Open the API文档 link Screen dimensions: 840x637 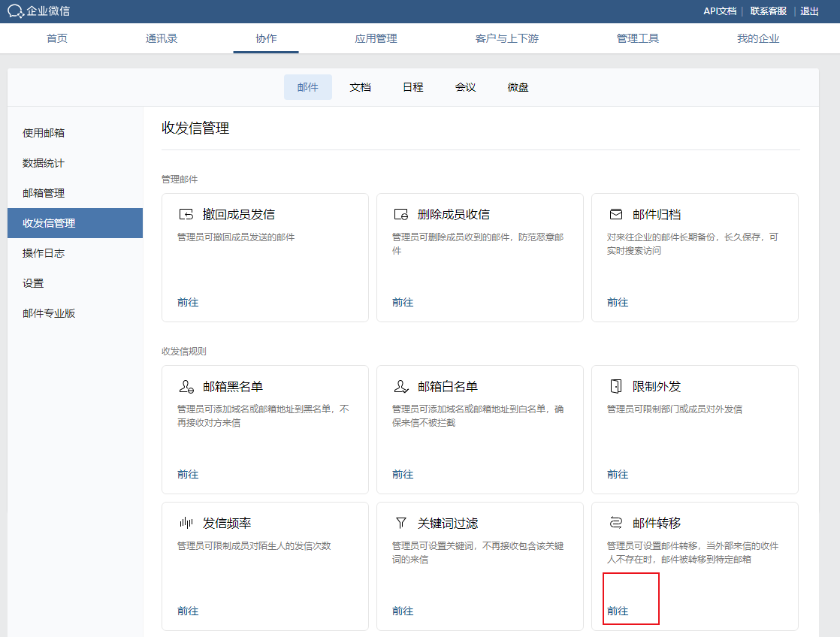(720, 11)
